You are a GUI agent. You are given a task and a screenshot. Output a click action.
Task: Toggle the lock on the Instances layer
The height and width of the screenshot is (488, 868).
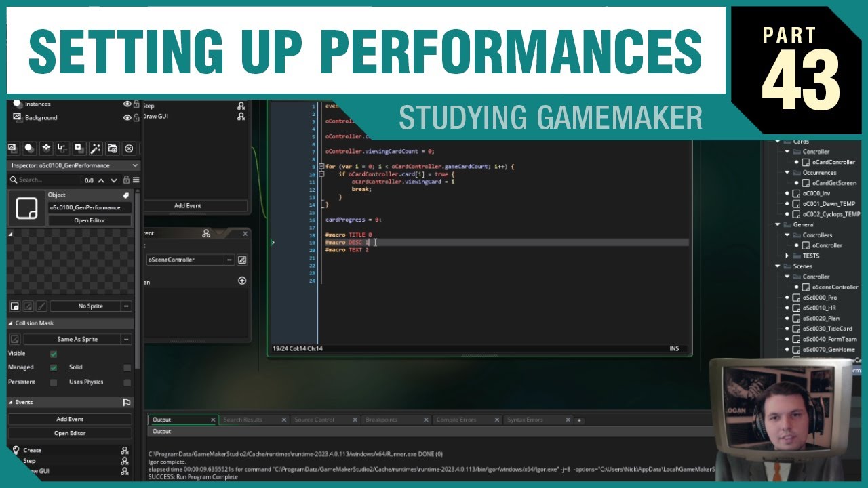pos(136,104)
